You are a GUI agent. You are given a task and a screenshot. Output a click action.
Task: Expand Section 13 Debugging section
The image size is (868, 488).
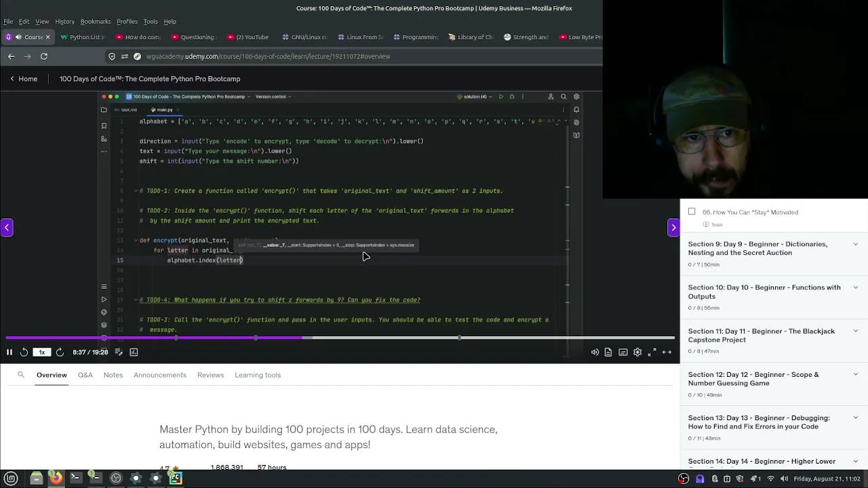pos(774,427)
